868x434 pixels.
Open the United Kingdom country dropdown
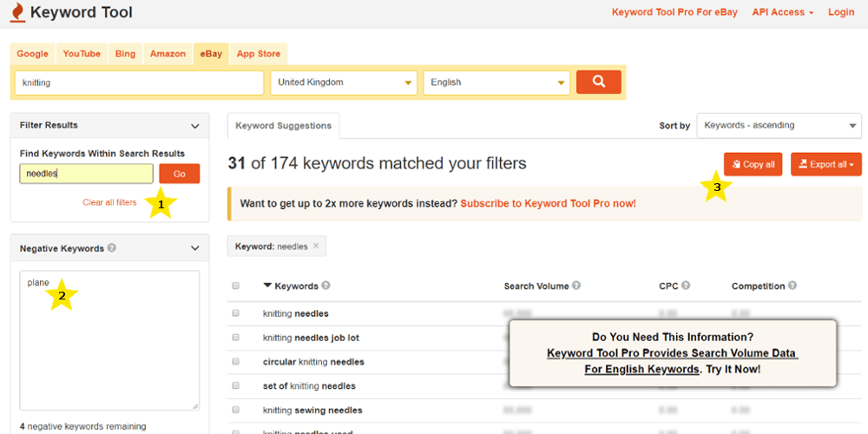pyautogui.click(x=344, y=82)
